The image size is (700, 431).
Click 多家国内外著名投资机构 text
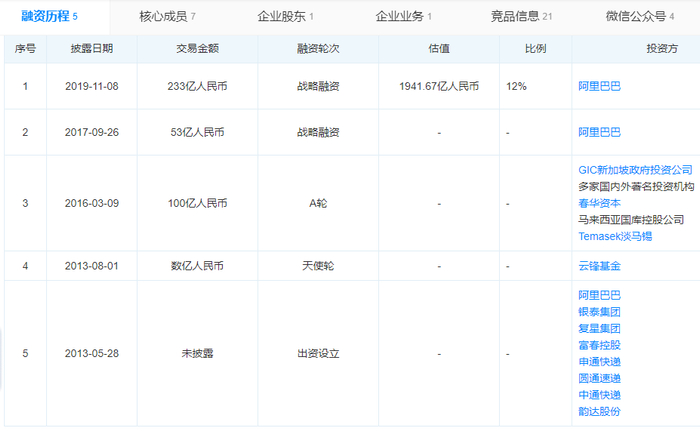[x=636, y=187]
